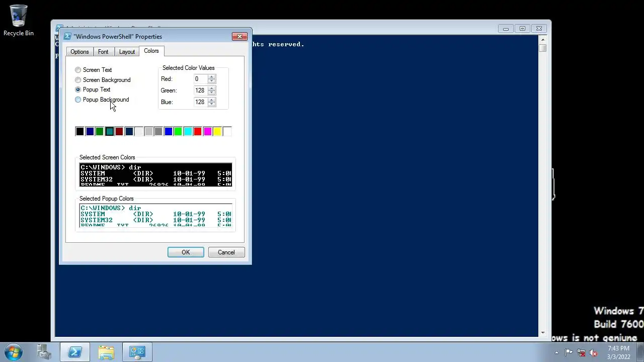Open Windows Explorer folder in the taskbar
The width and height of the screenshot is (644, 362).
[106, 352]
